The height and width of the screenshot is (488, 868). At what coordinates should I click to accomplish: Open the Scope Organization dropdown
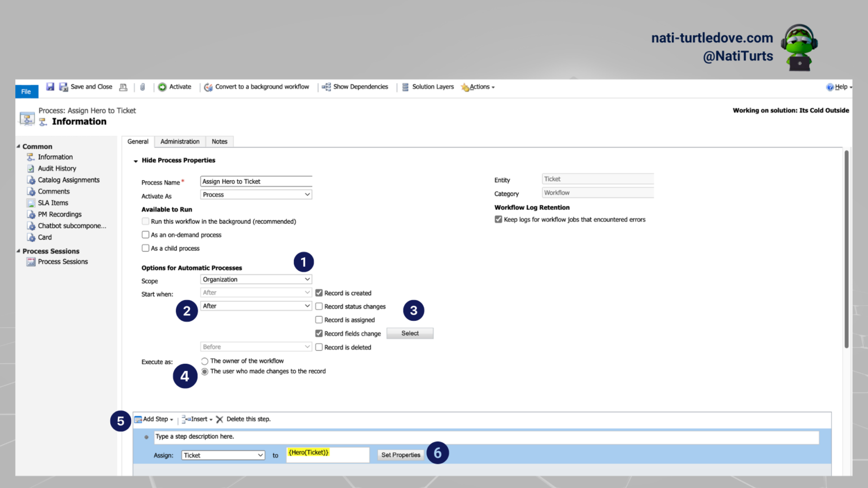(x=256, y=280)
